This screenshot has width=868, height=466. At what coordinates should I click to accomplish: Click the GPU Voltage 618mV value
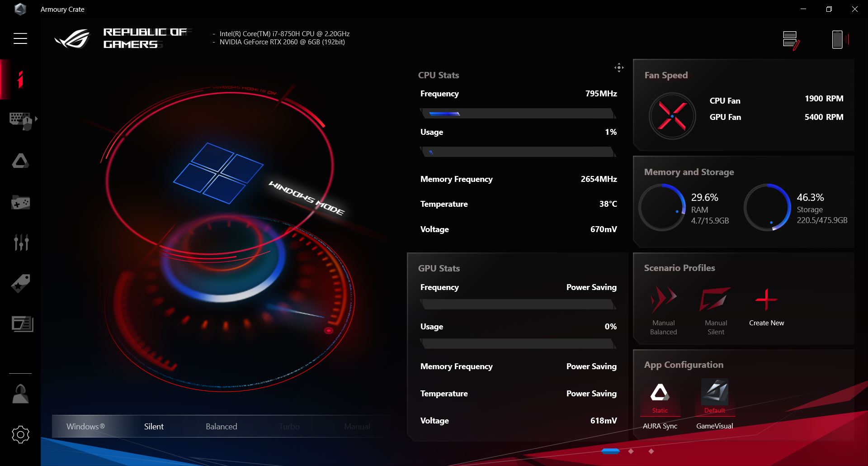tap(604, 421)
